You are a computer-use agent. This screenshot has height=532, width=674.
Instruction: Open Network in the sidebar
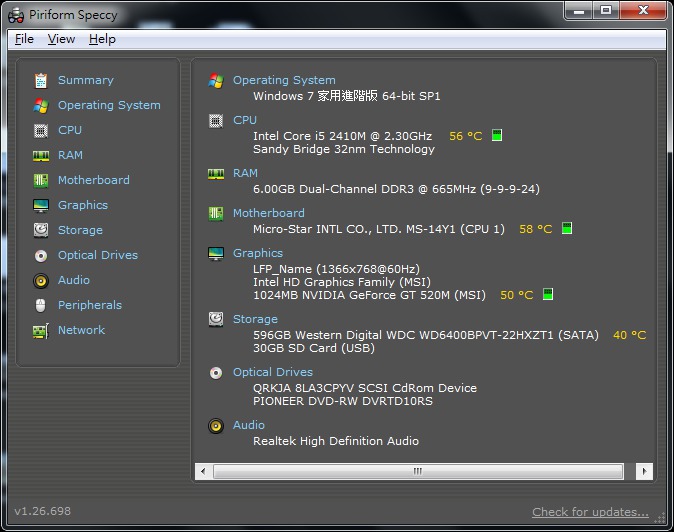click(81, 330)
